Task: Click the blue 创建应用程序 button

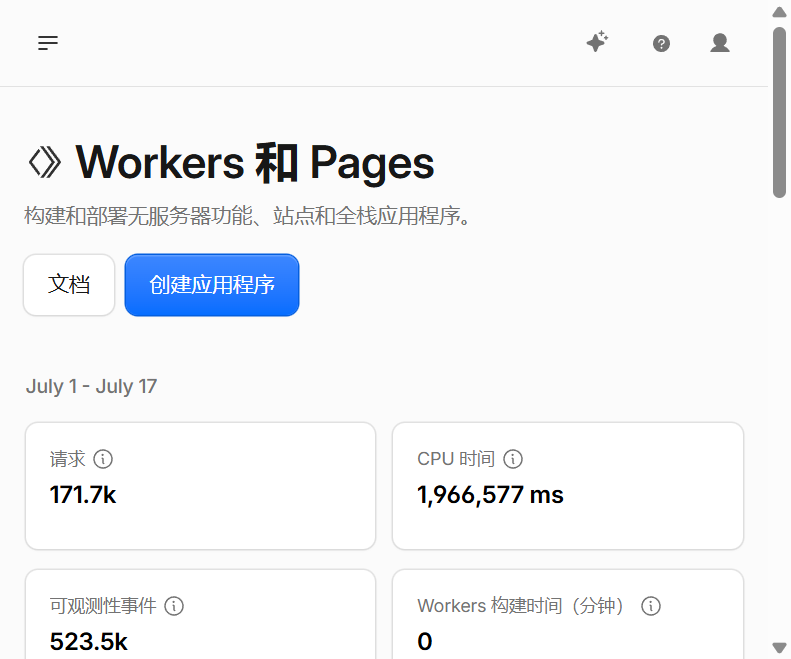Action: 212,285
